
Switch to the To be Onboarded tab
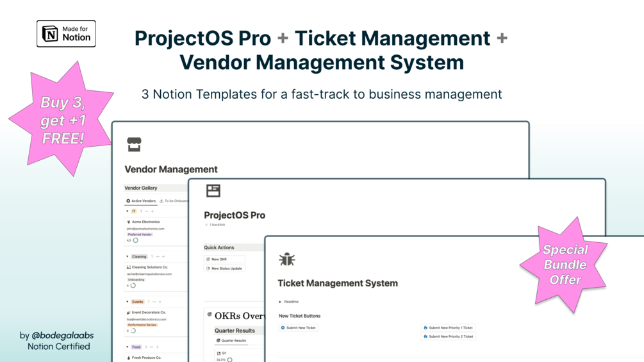[174, 201]
